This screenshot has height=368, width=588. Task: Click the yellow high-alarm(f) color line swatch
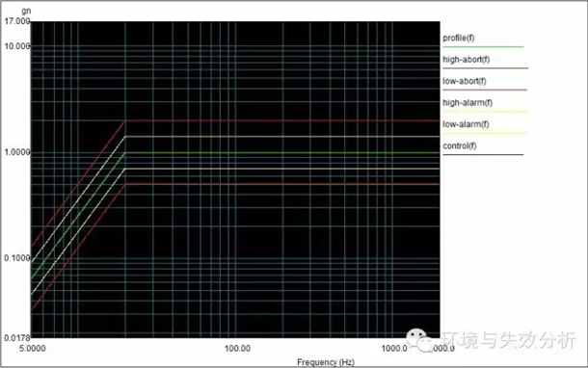click(x=485, y=112)
